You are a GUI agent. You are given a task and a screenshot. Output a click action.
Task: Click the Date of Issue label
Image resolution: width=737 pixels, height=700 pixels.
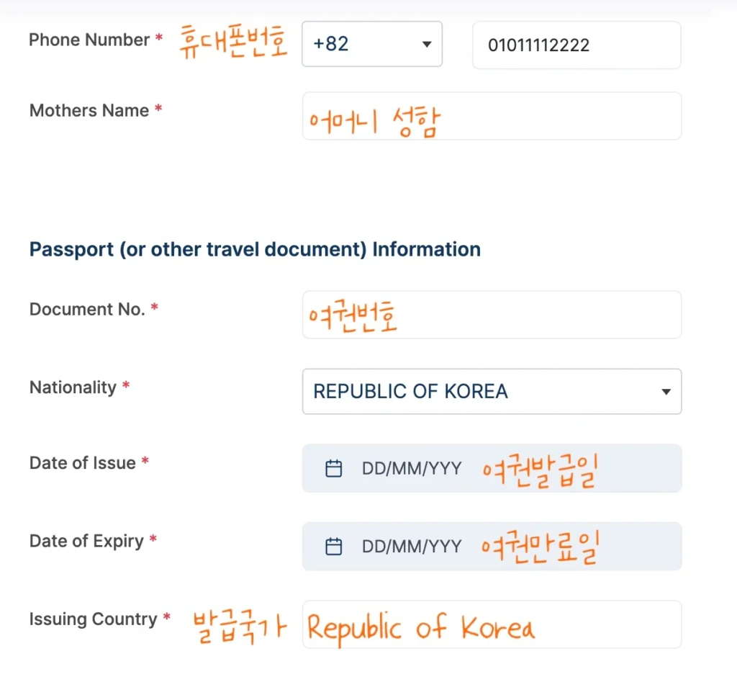83,463
